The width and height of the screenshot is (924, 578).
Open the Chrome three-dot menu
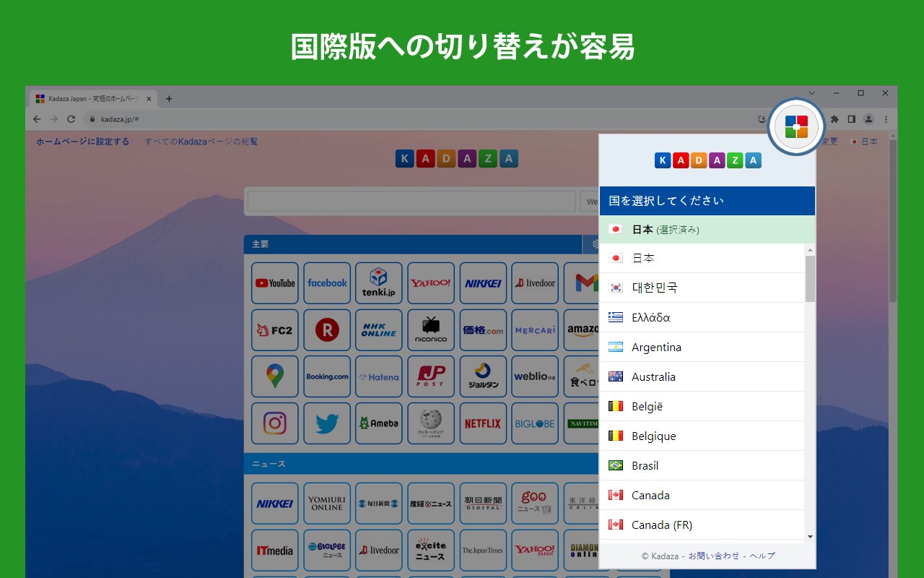(886, 119)
